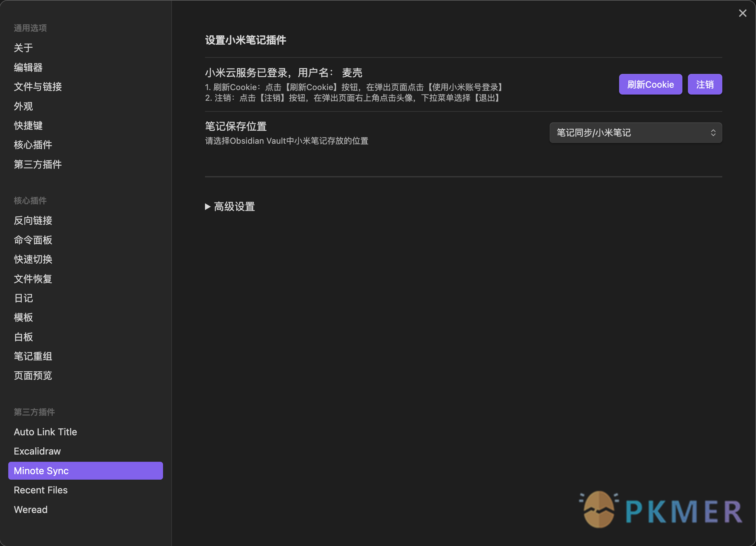
Task: Click the 设置小米笔记插件 heading
Action: coord(246,40)
